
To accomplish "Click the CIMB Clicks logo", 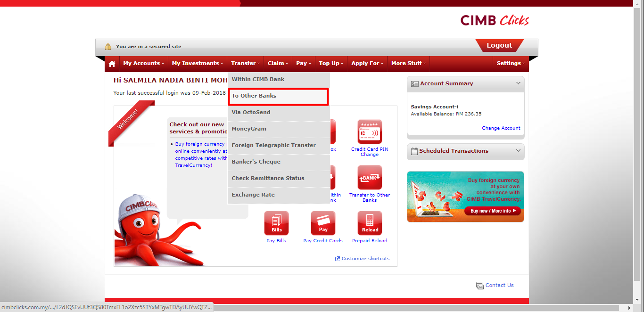I will (495, 20).
